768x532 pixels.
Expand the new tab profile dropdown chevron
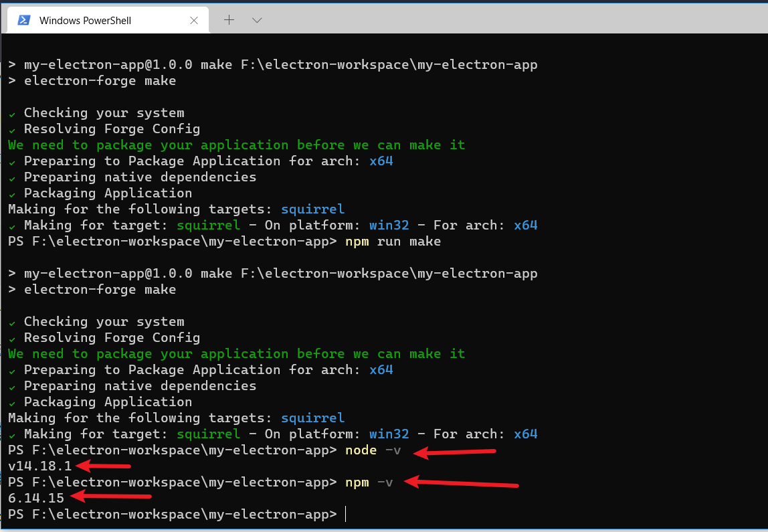[257, 20]
